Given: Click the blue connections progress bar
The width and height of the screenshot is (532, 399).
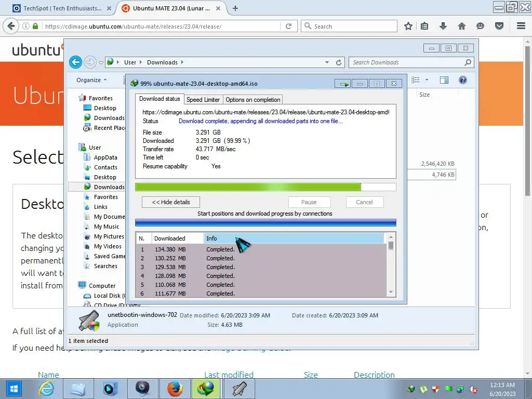Looking at the screenshot, I should click(x=265, y=222).
